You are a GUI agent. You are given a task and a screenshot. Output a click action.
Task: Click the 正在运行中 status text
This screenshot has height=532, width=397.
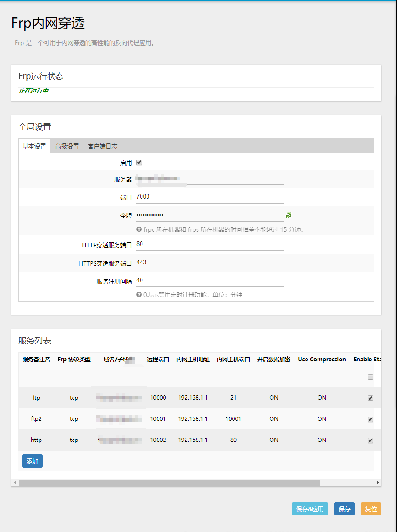pyautogui.click(x=34, y=91)
